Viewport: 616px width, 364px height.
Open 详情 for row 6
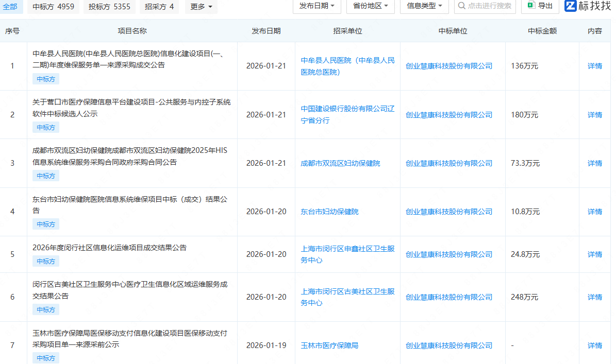(594, 297)
